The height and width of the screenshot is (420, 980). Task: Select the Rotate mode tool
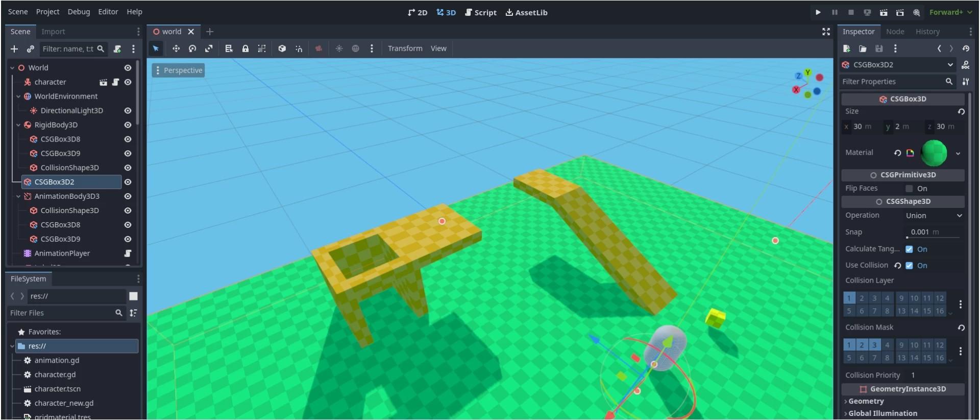[192, 49]
